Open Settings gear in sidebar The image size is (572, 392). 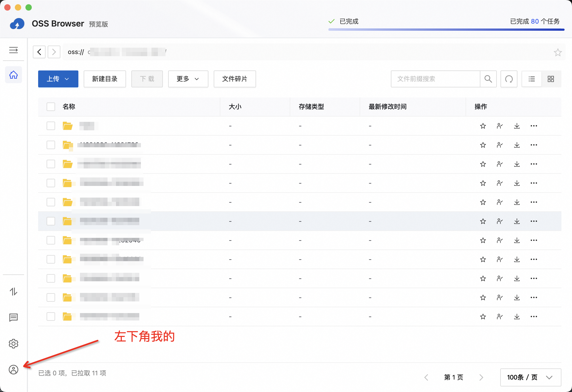[x=14, y=344]
